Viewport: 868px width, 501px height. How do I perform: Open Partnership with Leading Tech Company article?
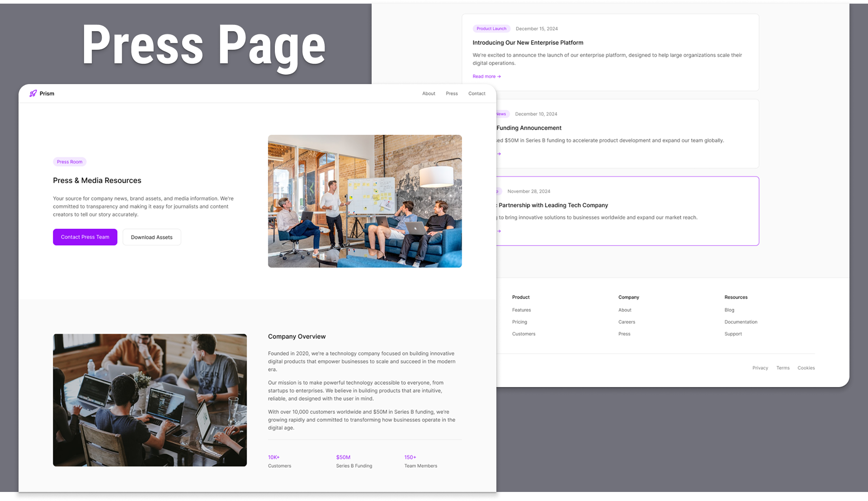(x=553, y=205)
